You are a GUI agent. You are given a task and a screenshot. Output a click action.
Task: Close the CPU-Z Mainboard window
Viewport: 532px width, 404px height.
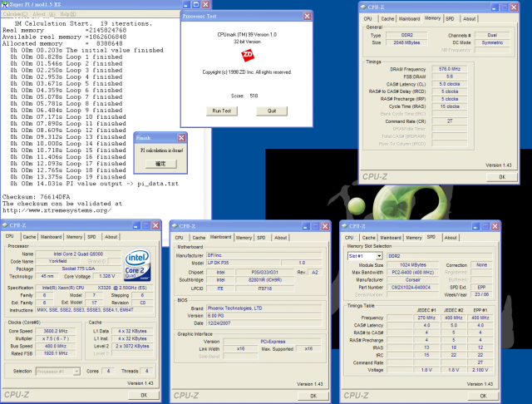pyautogui.click(x=325, y=226)
